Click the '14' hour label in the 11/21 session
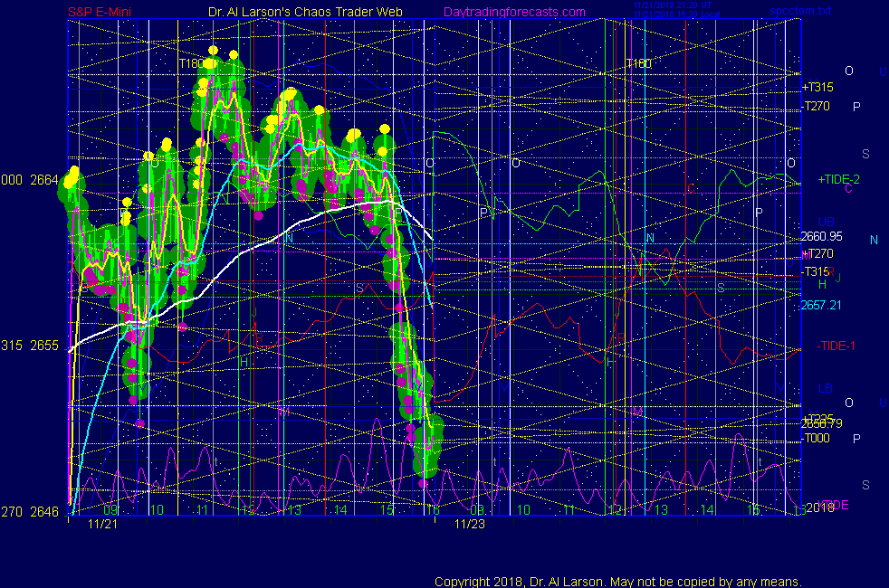The image size is (889, 588). point(340,510)
